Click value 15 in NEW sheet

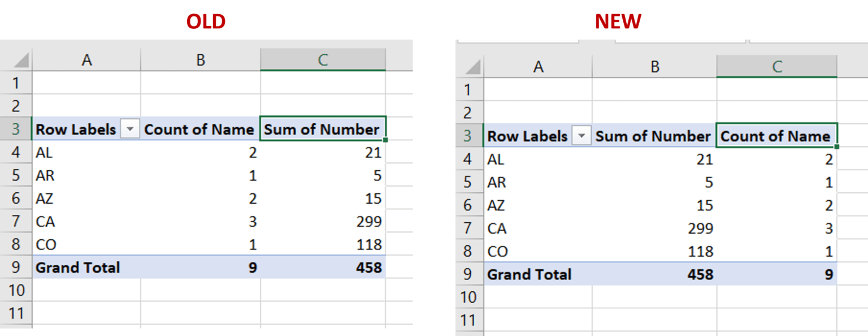point(704,205)
